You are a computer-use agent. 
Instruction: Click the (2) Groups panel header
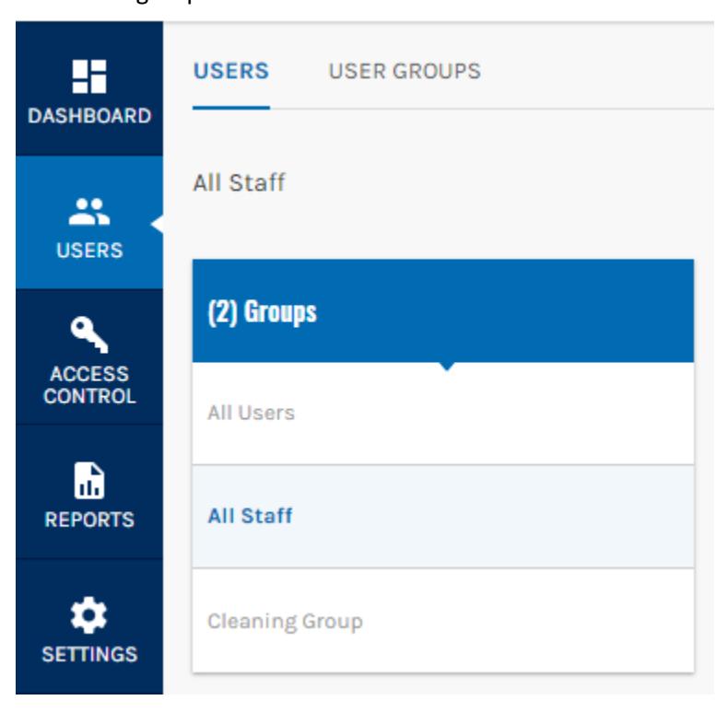click(x=443, y=311)
